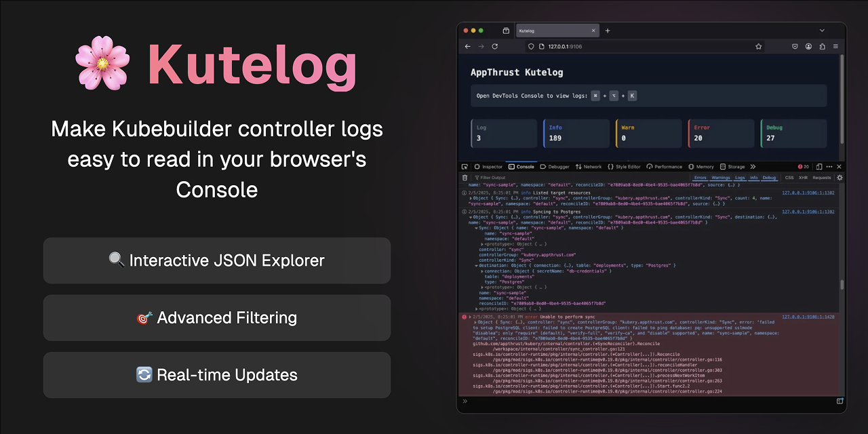This screenshot has width=868, height=434.
Task: Click the Error count card showing 20
Action: [722, 134]
